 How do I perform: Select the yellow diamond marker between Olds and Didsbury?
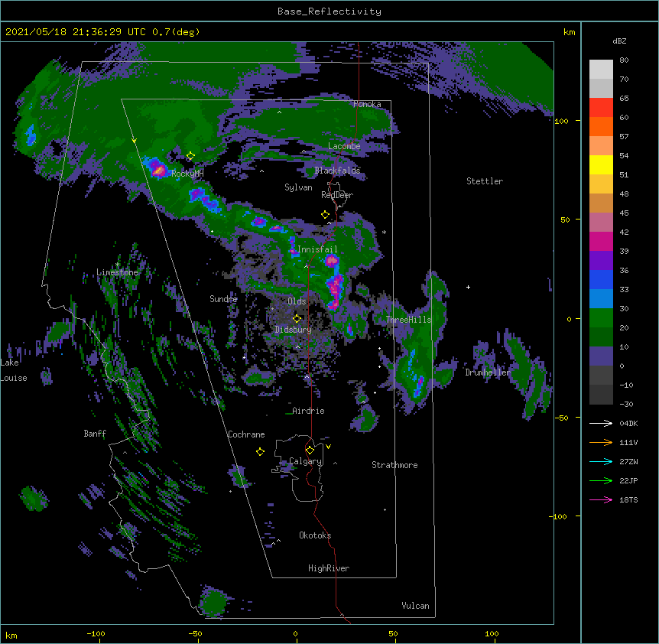tap(297, 318)
